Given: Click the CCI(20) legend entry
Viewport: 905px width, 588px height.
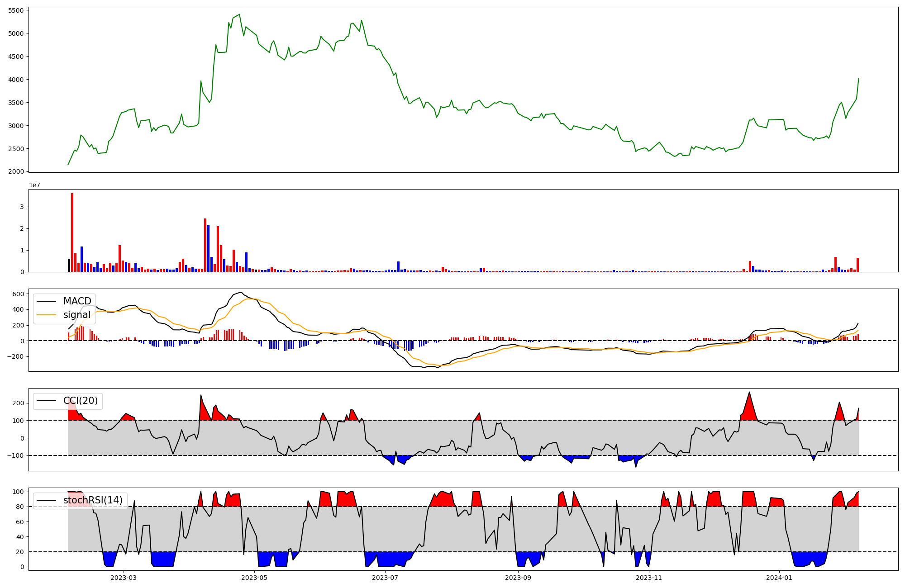Looking at the screenshot, I should point(80,401).
